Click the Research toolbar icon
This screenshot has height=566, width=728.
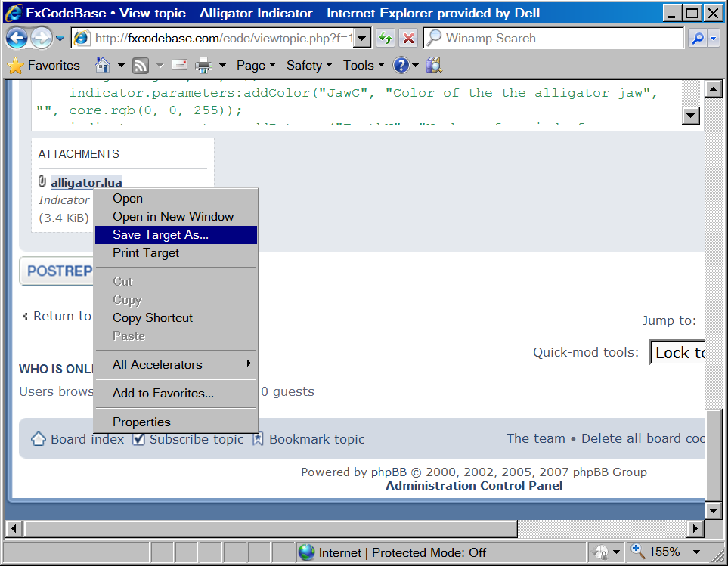(434, 65)
